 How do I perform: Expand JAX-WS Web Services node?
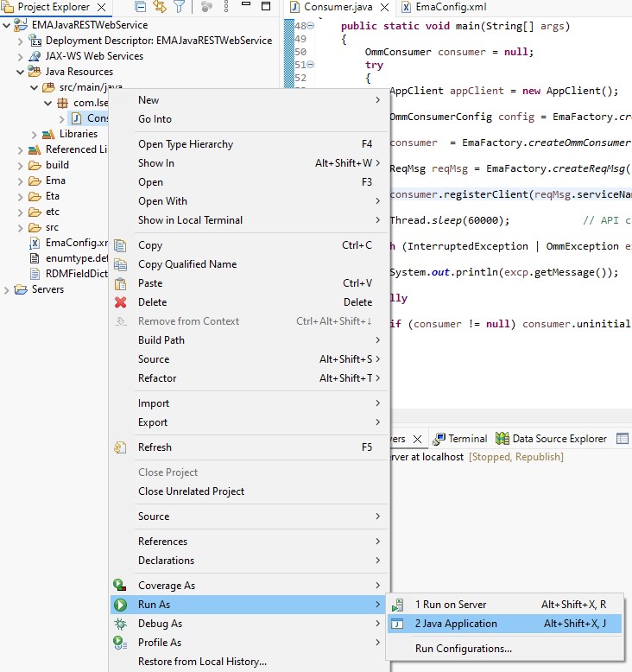tap(20, 56)
